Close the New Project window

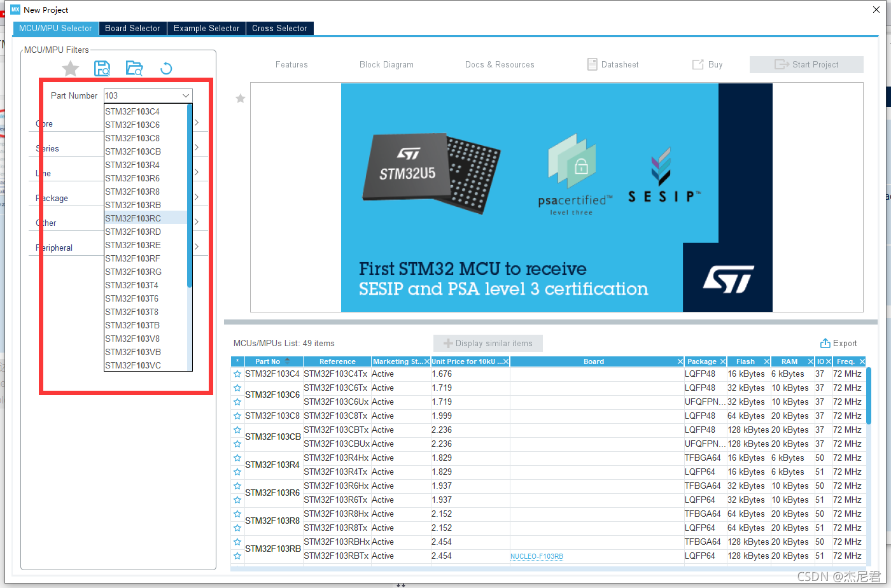876,10
